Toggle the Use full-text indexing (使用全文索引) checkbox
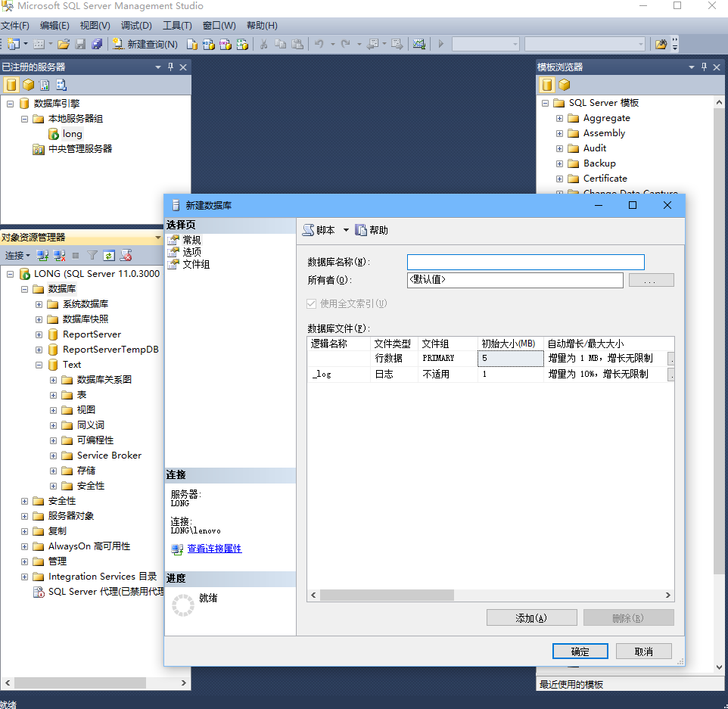The image size is (728, 709). click(311, 303)
